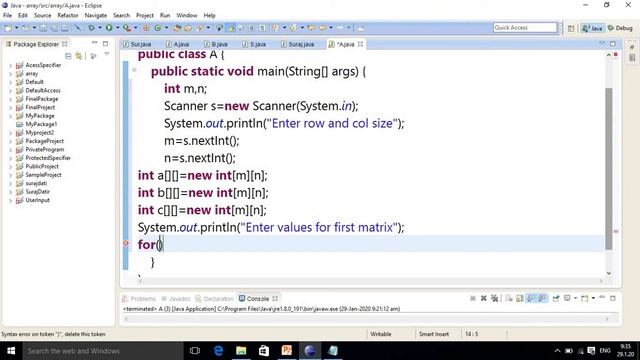The image size is (640, 360).
Task: Open Run button dropdown arrow
Action: click(x=118, y=28)
